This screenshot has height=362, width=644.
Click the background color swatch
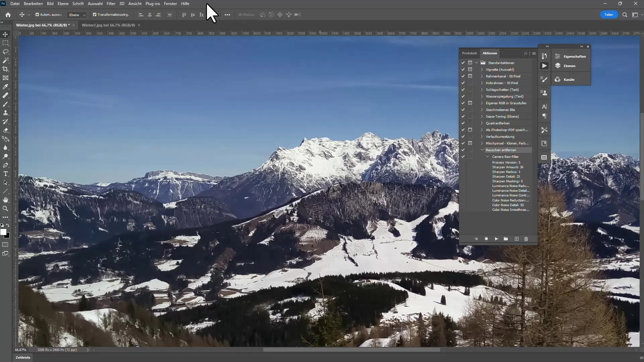(8, 237)
